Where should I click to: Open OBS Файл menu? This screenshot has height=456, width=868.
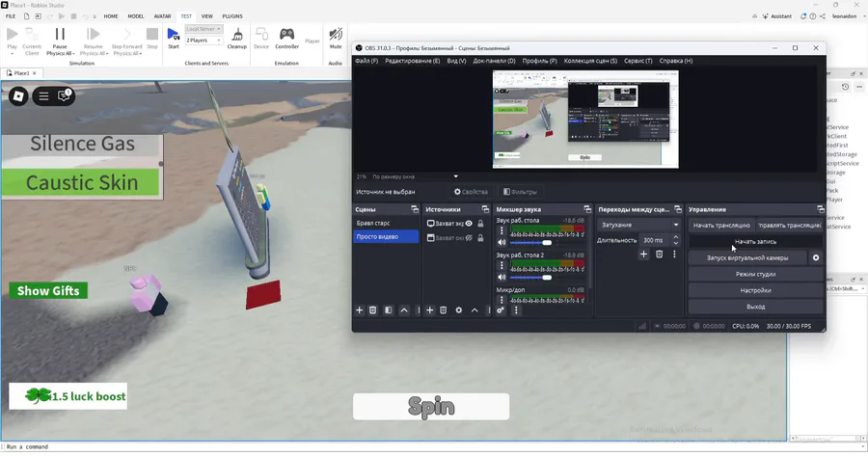(x=366, y=61)
